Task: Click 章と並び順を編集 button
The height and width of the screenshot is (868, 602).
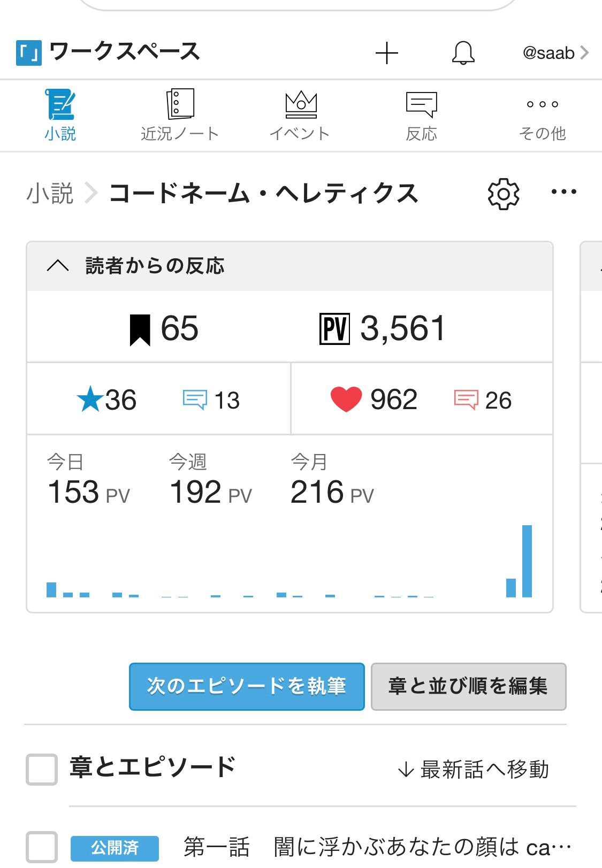Action: [468, 686]
